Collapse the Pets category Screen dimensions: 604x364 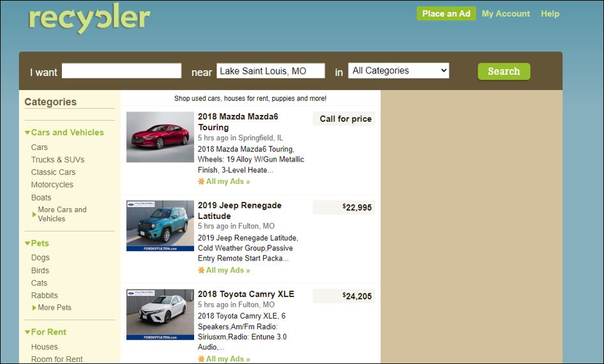(x=37, y=243)
